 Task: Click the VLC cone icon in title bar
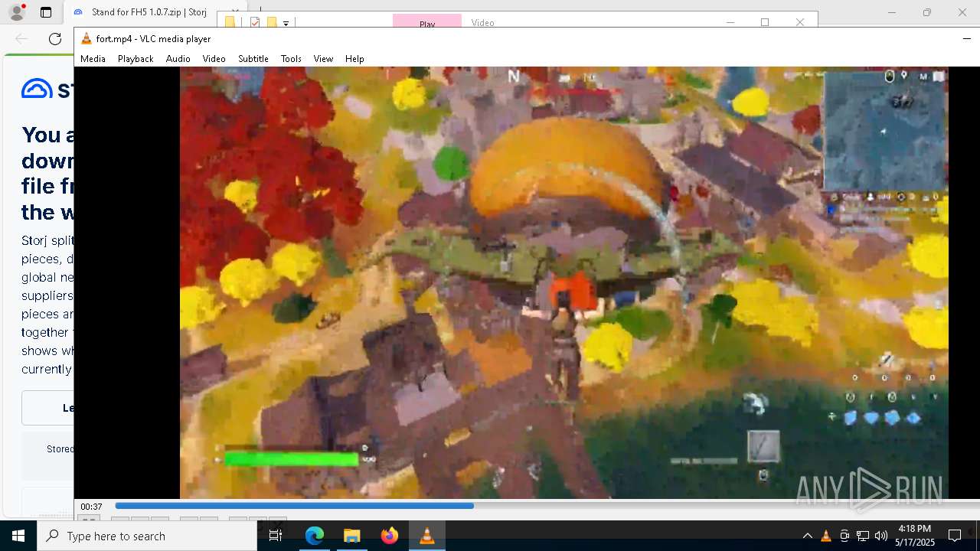pyautogui.click(x=87, y=39)
